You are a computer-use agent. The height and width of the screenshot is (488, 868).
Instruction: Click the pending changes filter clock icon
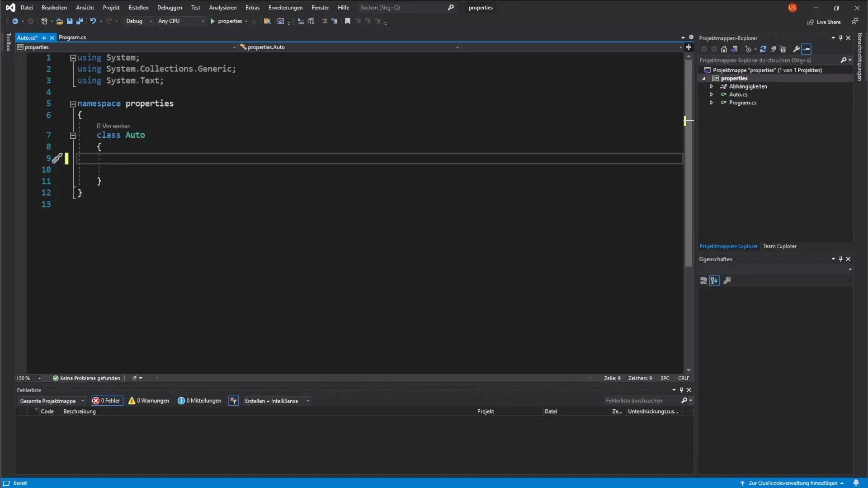pyautogui.click(x=748, y=49)
